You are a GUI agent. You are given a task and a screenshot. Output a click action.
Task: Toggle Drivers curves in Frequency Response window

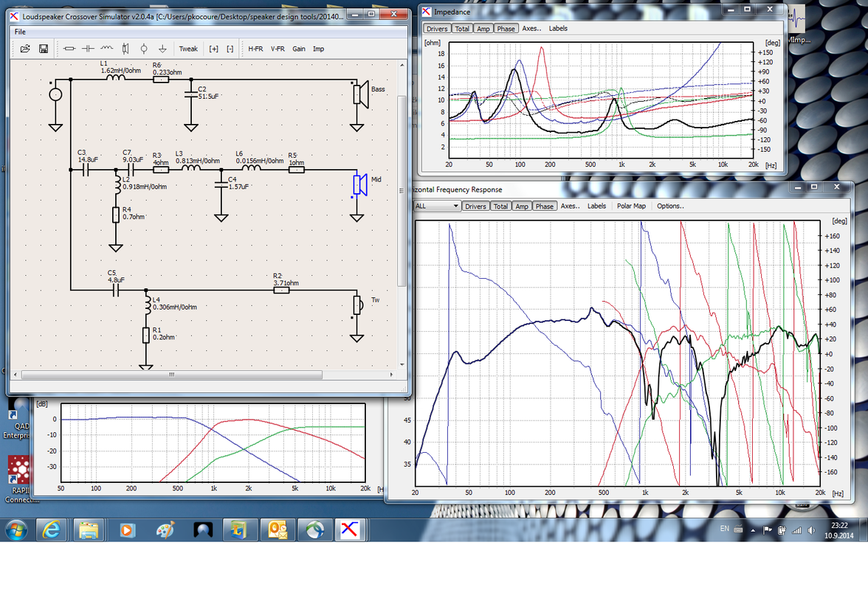pyautogui.click(x=475, y=206)
